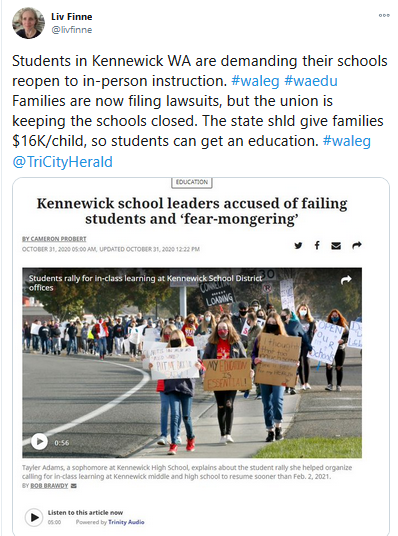Open the Cameron Probert author byline

pos(54,239)
